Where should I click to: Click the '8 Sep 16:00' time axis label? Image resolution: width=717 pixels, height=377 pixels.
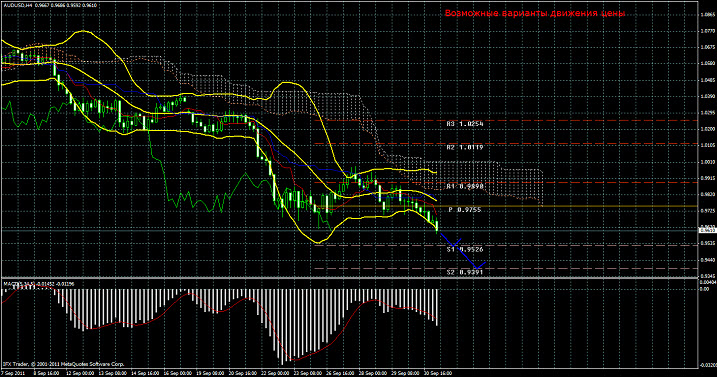tap(46, 373)
